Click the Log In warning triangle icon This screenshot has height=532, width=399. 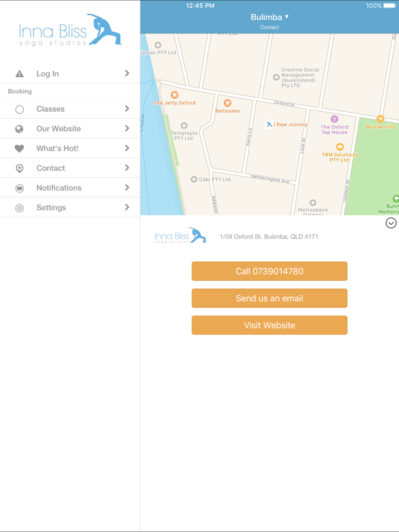click(x=20, y=73)
